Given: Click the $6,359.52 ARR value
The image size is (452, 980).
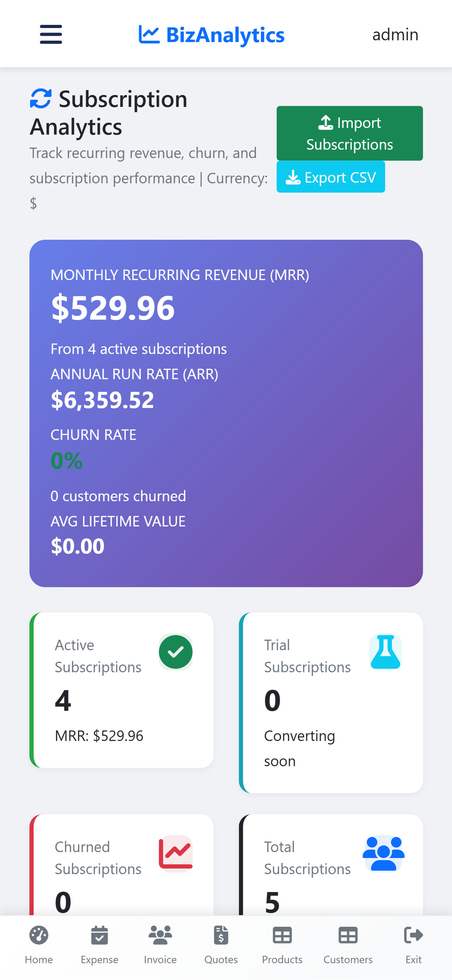Looking at the screenshot, I should pyautogui.click(x=102, y=400).
